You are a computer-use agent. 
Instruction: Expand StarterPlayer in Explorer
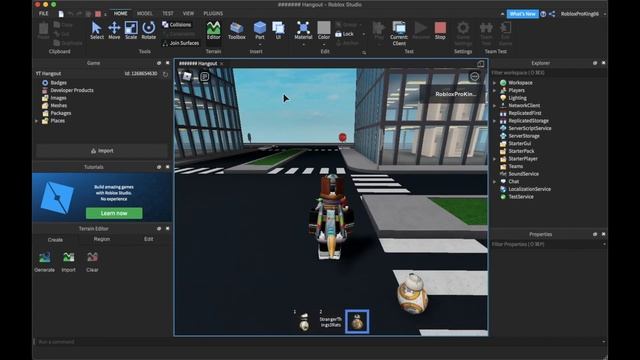coord(495,159)
